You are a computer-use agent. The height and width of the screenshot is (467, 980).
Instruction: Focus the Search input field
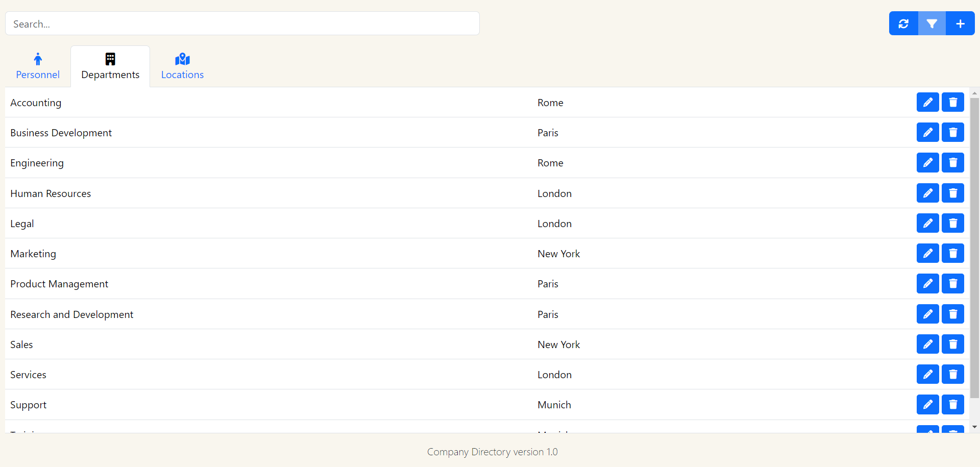pyautogui.click(x=242, y=23)
